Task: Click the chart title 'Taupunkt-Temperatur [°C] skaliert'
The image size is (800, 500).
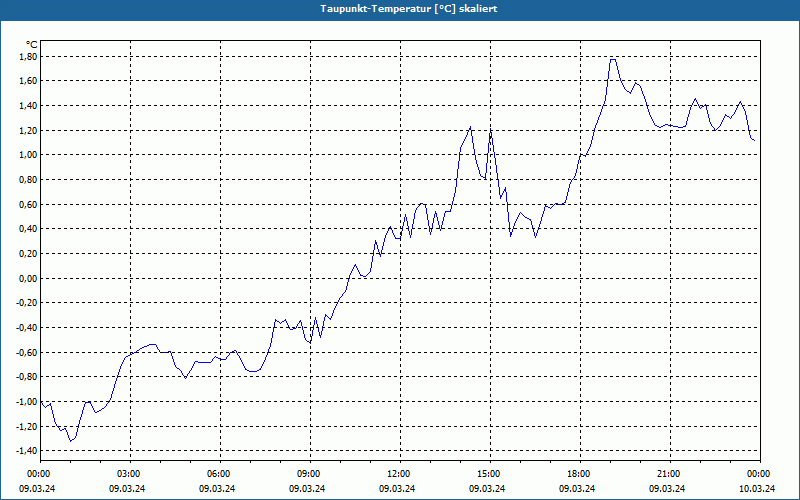Action: [409, 9]
